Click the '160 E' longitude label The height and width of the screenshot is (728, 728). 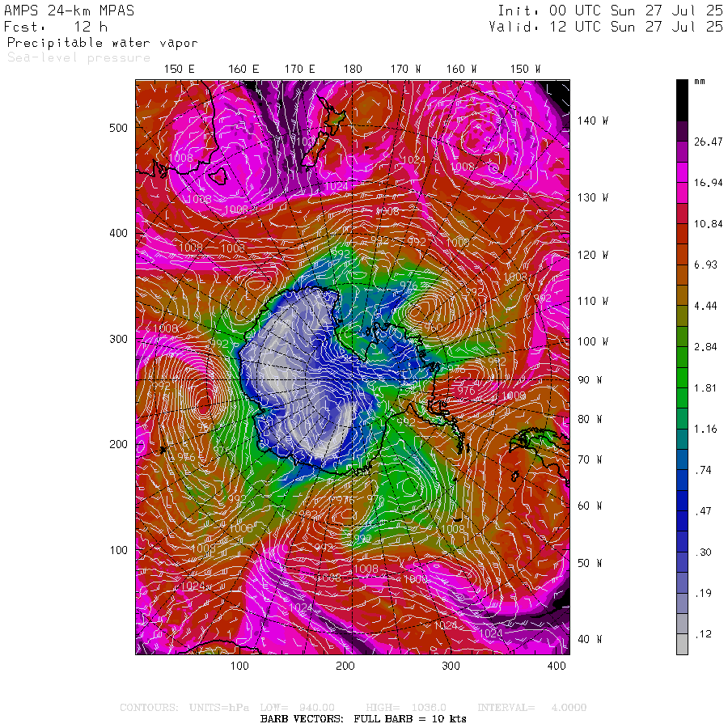(243, 70)
